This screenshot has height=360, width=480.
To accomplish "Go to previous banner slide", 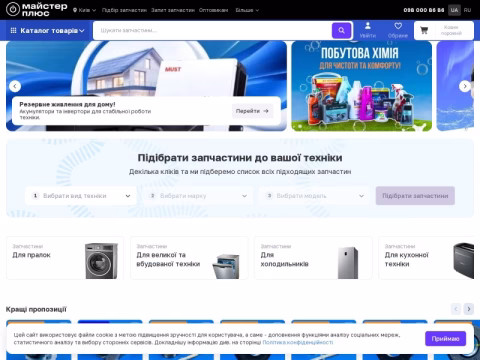I will pyautogui.click(x=15, y=86).
